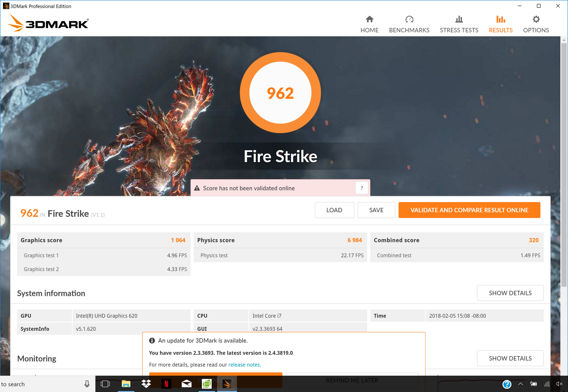Click the Time value 2018-02-05 15:08
Viewport: 568px width, 392px height.
click(x=457, y=316)
